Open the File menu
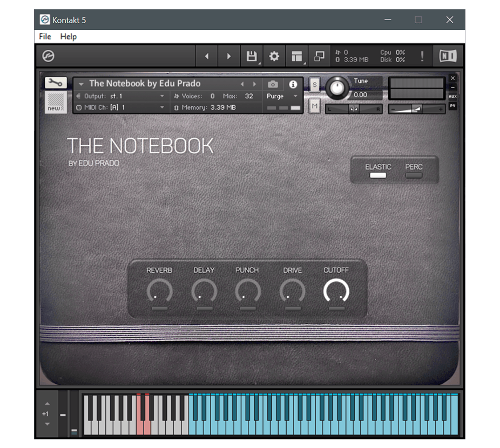The height and width of the screenshot is (448, 500). 45,37
